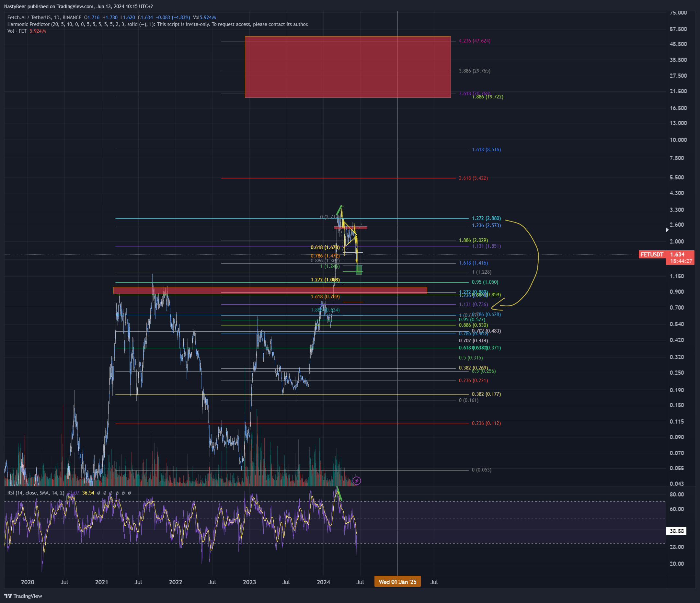Click the large red target zone rectangle
This screenshot has width=700, height=603.
348,67
